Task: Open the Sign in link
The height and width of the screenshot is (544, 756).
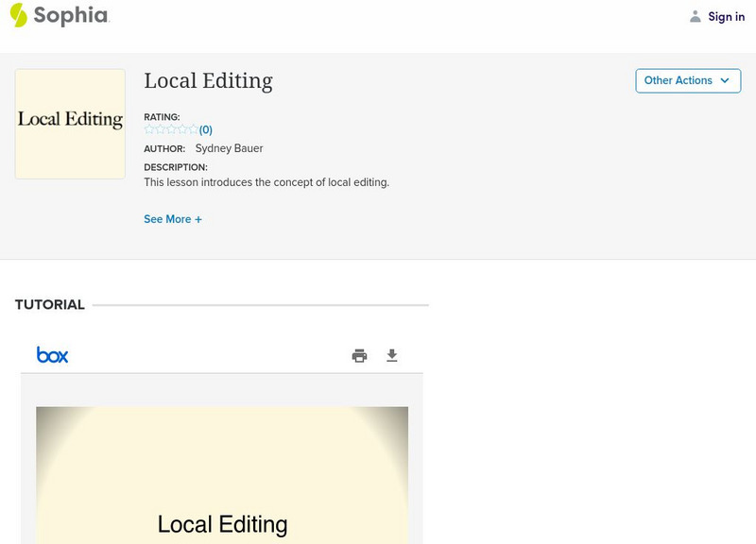Action: (726, 16)
